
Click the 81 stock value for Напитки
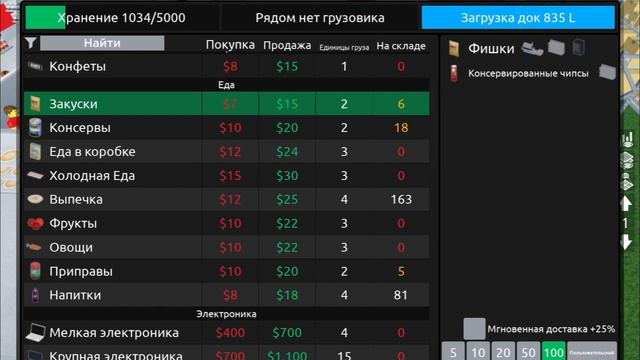[x=401, y=295]
